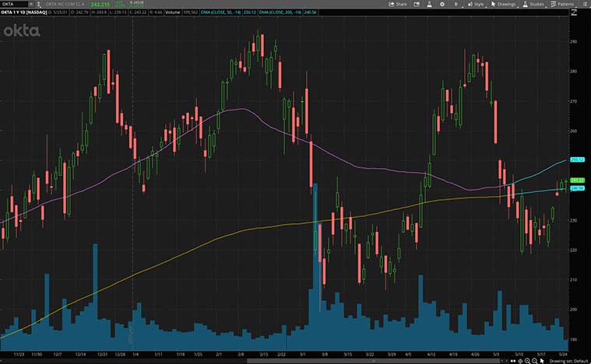The width and height of the screenshot is (591, 364).
Task: Open the Drawings menu
Action: [x=503, y=4]
